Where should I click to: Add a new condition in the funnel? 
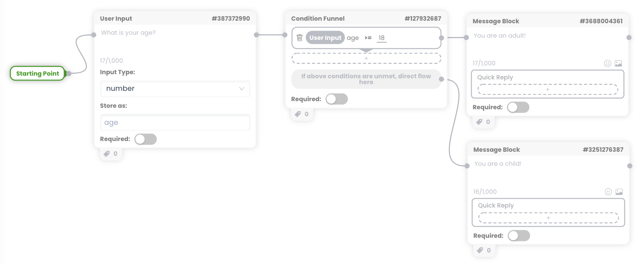[366, 58]
